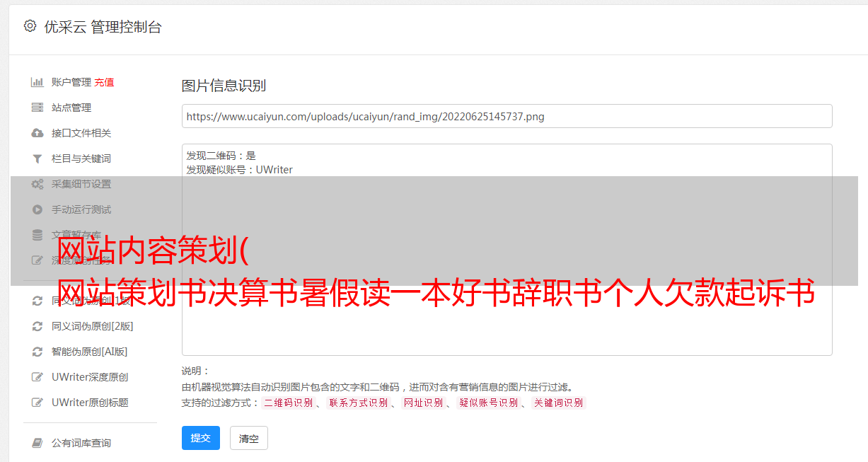Image resolution: width=868 pixels, height=462 pixels.
Task: Click the red 充值 link
Action: click(x=104, y=82)
